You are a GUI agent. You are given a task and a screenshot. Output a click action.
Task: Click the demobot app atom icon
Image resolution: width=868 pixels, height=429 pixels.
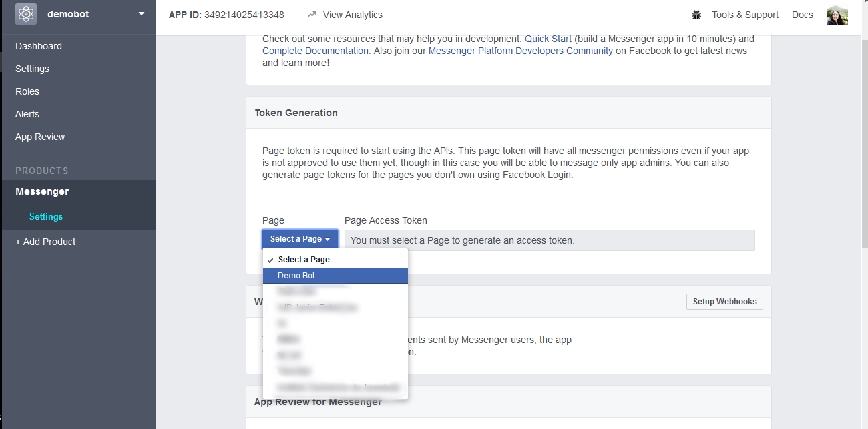(x=26, y=14)
